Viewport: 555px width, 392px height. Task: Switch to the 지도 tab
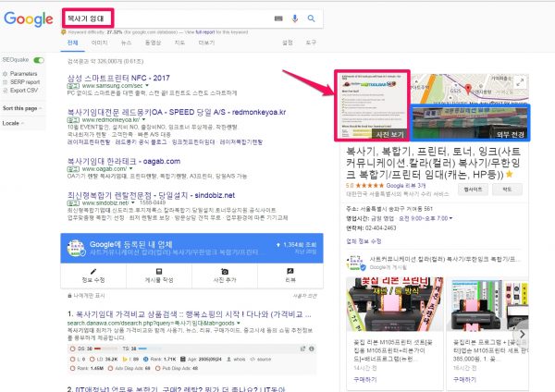click(179, 43)
